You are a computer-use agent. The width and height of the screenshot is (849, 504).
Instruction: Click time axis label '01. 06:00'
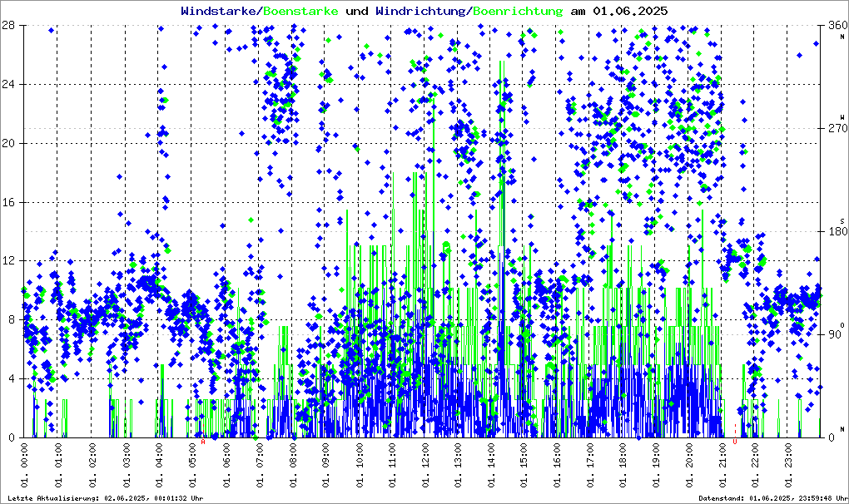coord(226,465)
